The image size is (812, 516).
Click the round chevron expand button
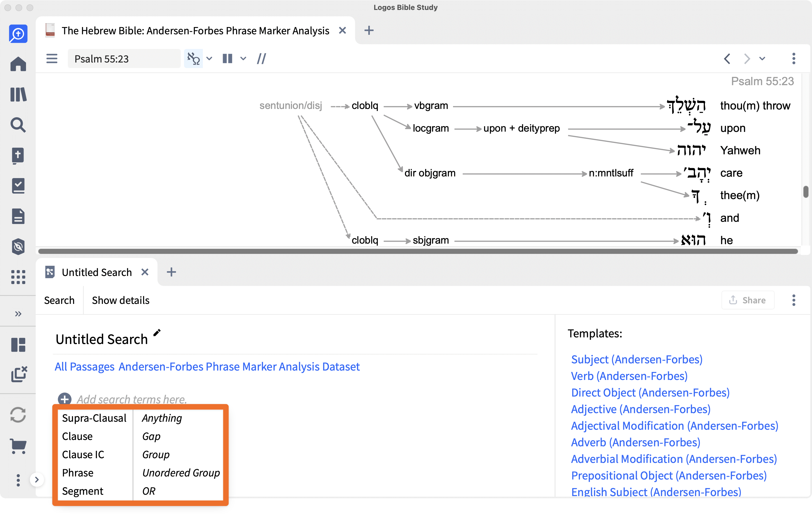pyautogui.click(x=37, y=479)
